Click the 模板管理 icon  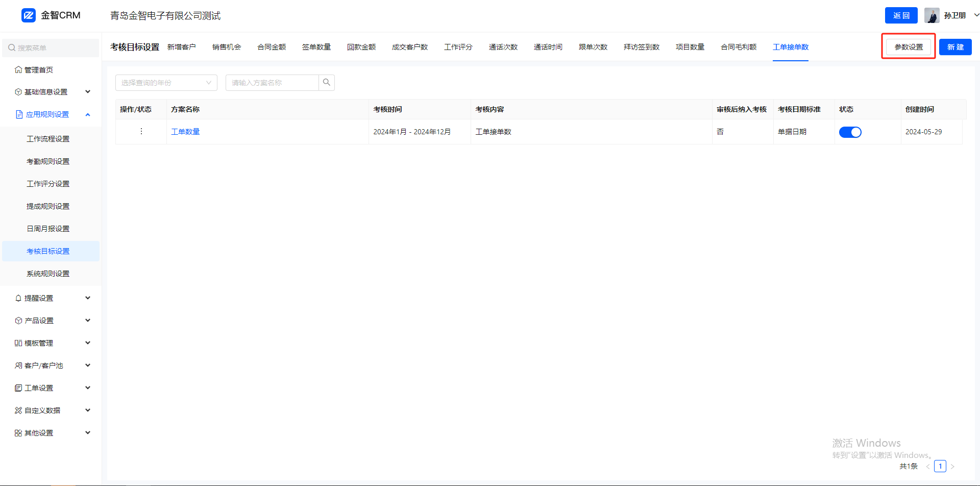(18, 343)
